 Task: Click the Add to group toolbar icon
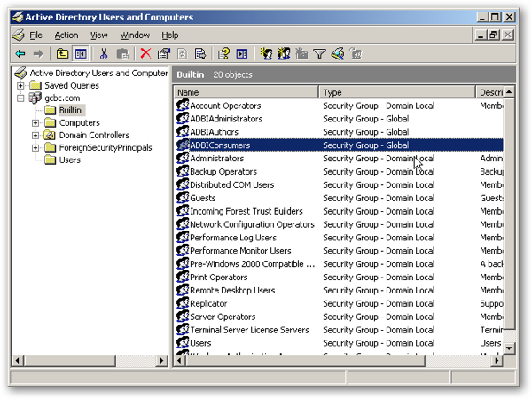click(356, 53)
